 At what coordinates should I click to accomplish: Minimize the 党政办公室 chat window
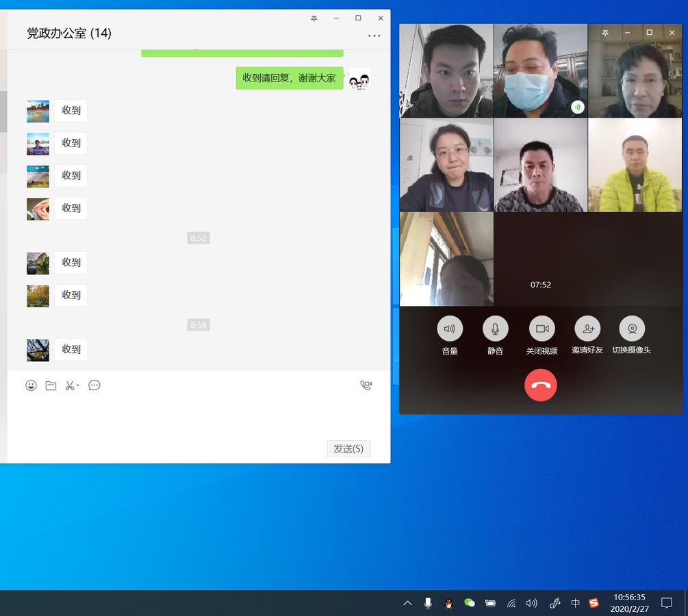[x=336, y=18]
